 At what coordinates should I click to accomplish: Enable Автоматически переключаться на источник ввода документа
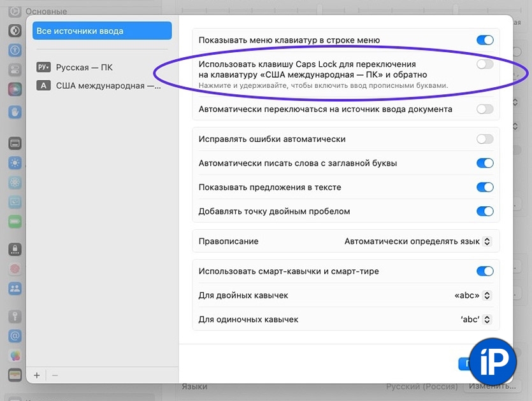coord(485,109)
